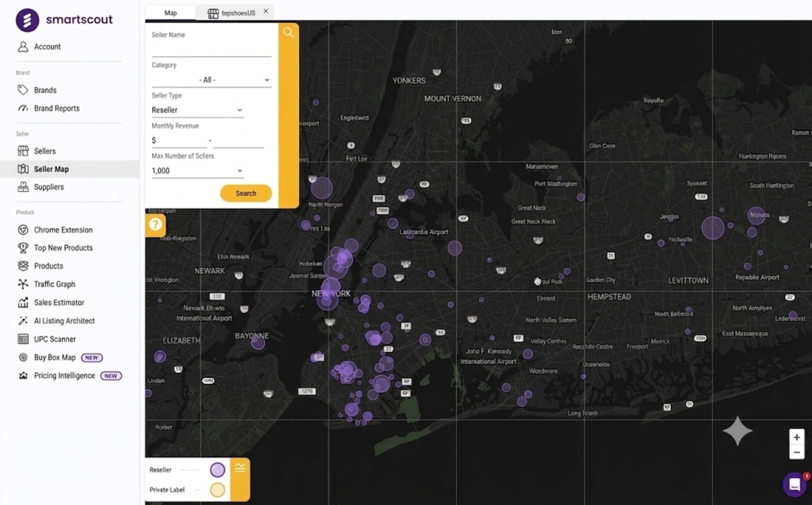Screen dimensions: 812x505
Task: Click the Suppliers icon in sidebar
Action: click(23, 187)
